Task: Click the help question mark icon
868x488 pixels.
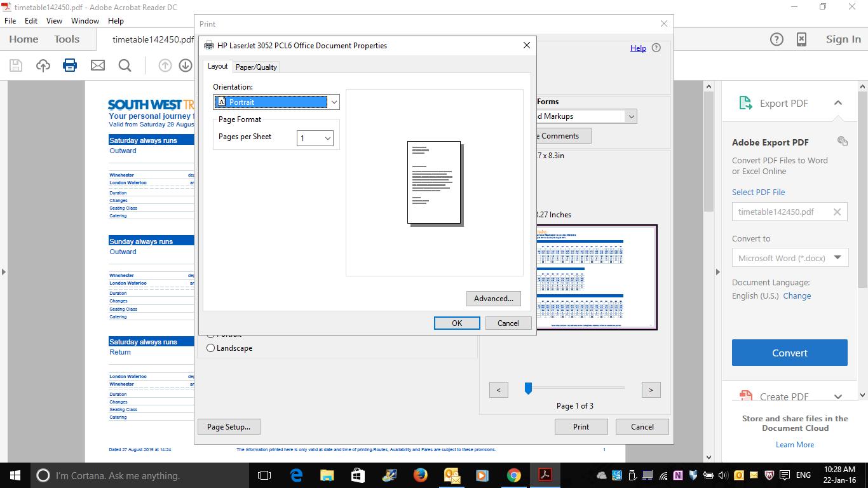Action: tap(776, 39)
